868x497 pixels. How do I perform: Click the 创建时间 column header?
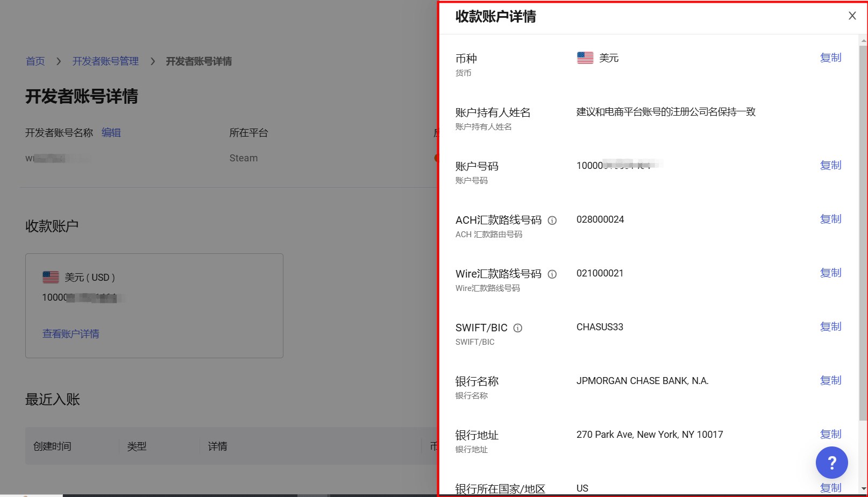pos(52,446)
